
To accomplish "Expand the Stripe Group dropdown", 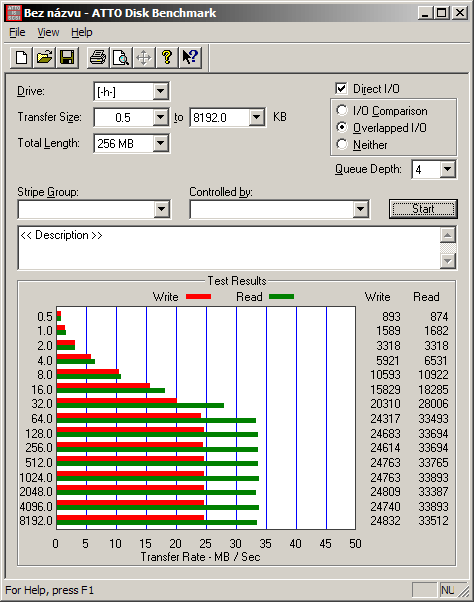I will tap(161, 209).
